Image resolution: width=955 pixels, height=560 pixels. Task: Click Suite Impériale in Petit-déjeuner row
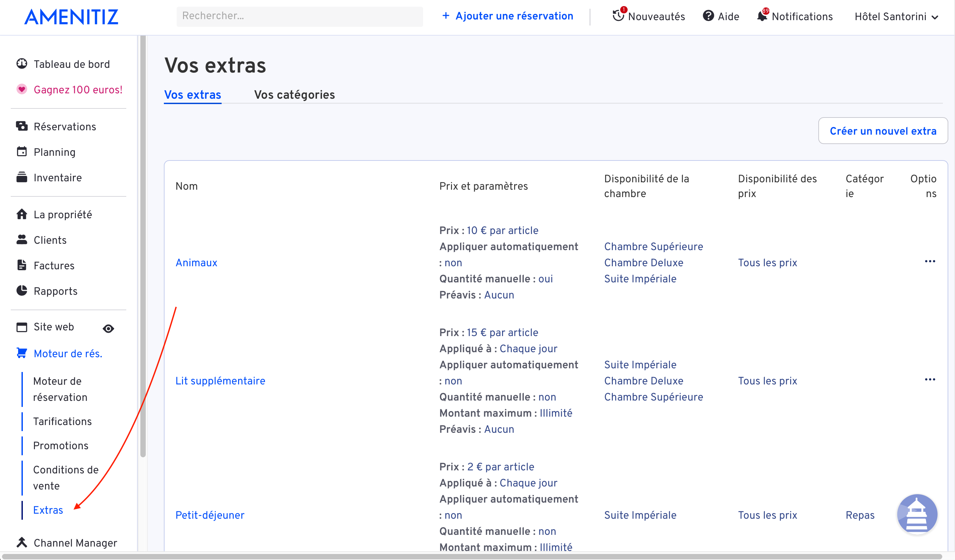[x=640, y=515]
